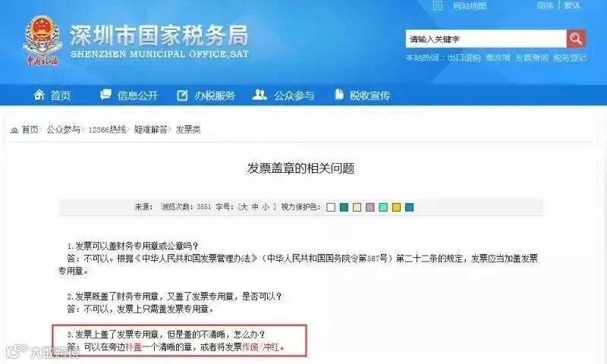Click the 办税服务 edit icon
This screenshot has width=607, height=364.
click(x=182, y=95)
